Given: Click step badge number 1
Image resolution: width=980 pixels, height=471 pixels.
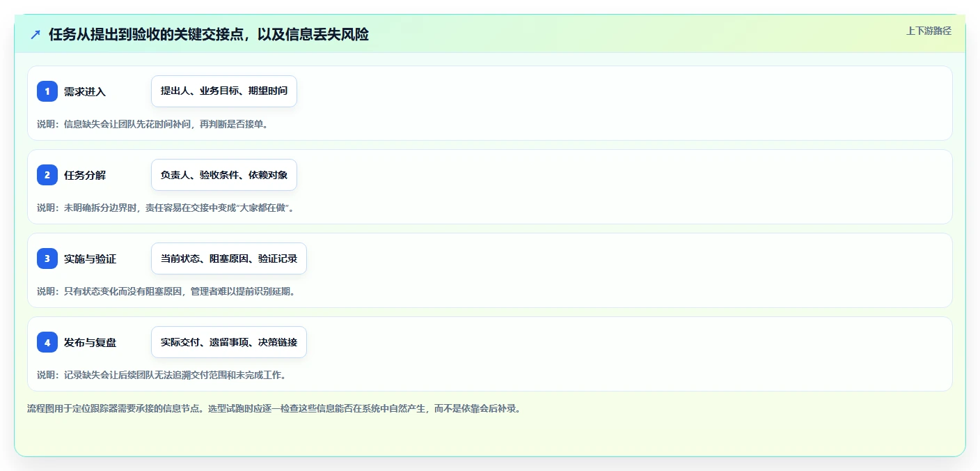Looking at the screenshot, I should coord(47,91).
